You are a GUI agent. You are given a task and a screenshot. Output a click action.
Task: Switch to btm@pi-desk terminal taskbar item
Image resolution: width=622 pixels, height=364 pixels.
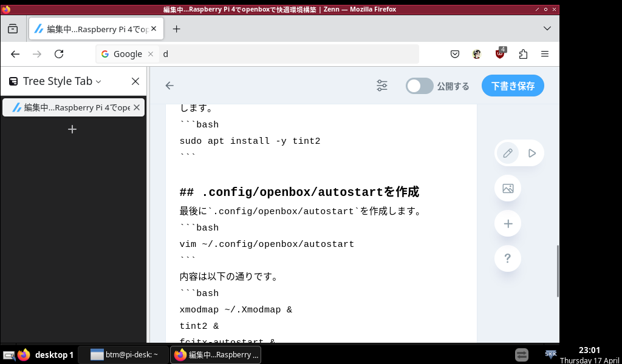coord(123,354)
